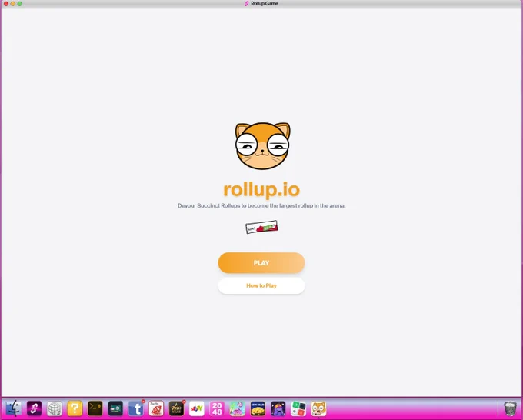Open the How to Play instructions

(x=261, y=285)
